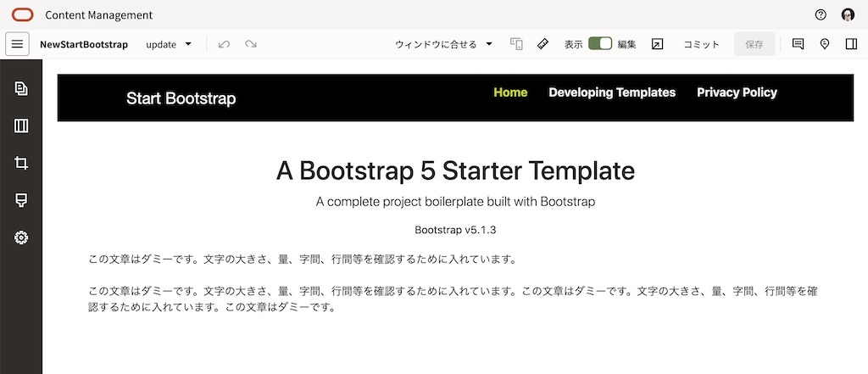Click the open preview arrow icon
This screenshot has height=374, width=868.
coord(657,44)
